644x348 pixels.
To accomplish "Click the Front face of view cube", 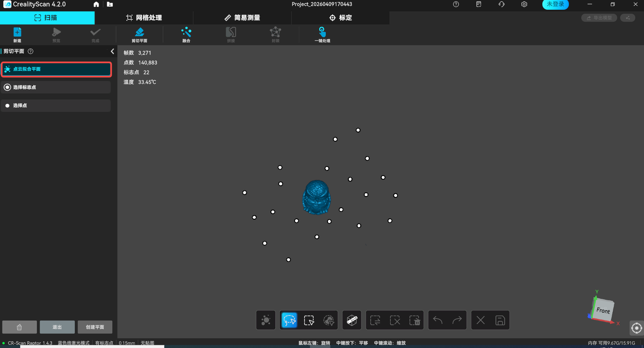I will coord(604,310).
